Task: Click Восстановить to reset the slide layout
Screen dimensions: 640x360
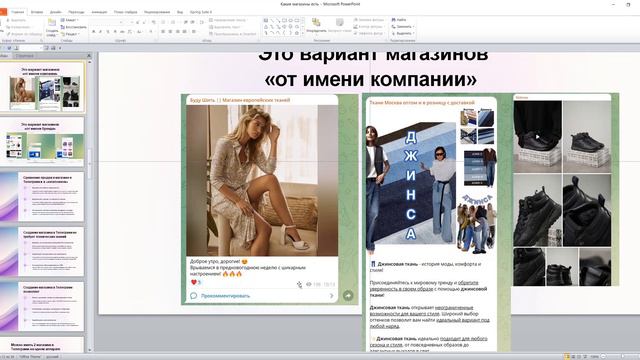Action: [x=74, y=27]
